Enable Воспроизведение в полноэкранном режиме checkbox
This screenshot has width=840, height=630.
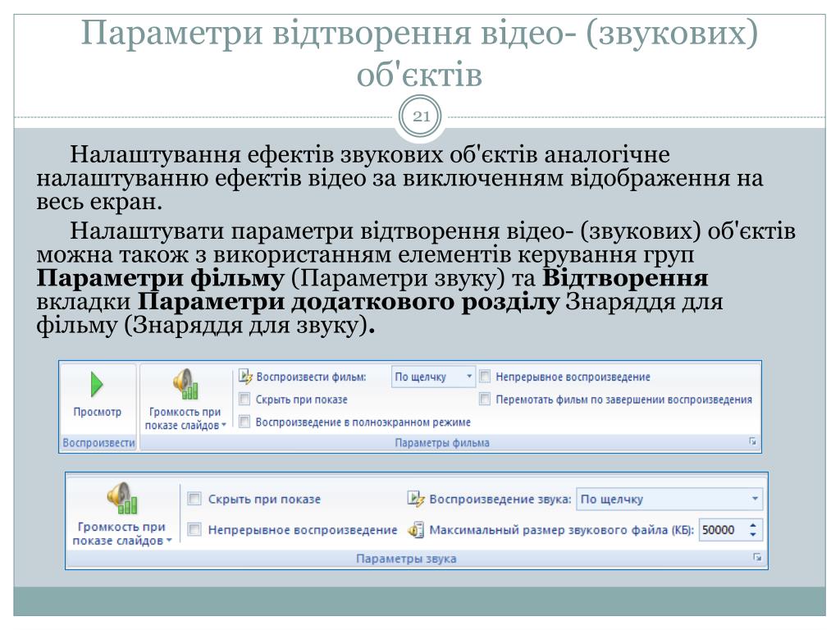(244, 422)
